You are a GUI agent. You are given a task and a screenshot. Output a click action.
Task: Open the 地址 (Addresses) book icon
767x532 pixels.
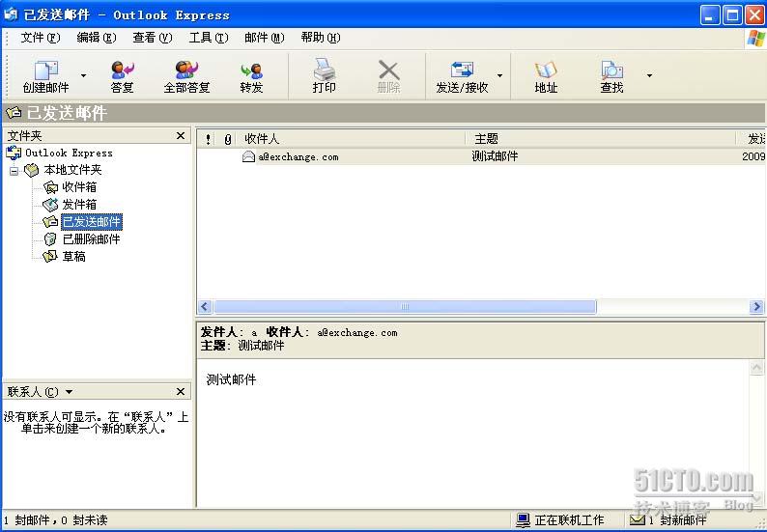pyautogui.click(x=546, y=77)
